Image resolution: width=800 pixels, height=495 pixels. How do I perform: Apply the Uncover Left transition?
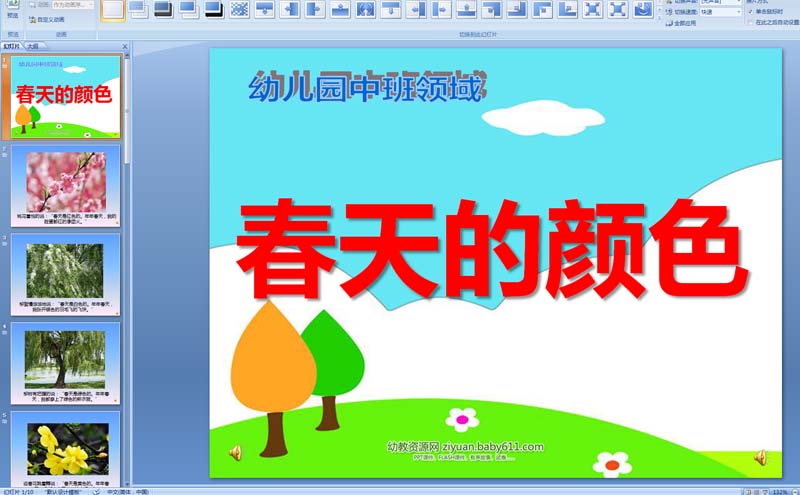416,9
